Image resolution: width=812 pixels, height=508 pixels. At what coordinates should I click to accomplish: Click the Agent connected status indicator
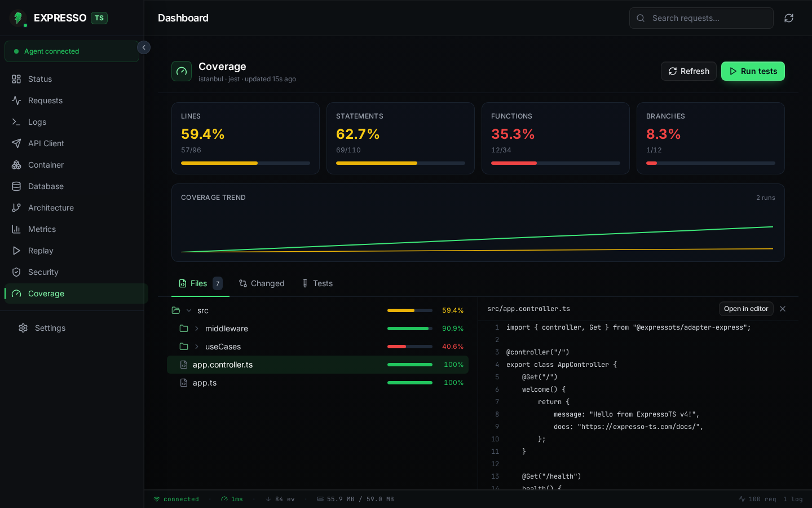coord(72,51)
